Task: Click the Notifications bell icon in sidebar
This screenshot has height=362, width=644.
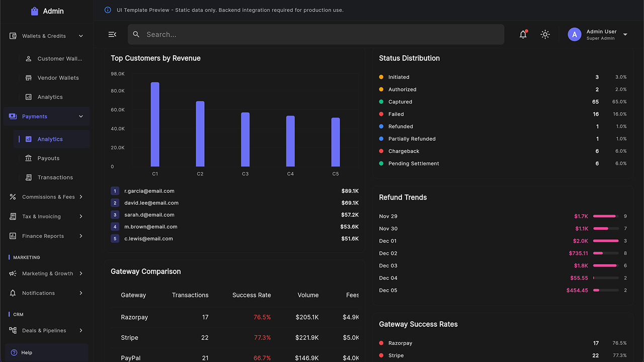Action: [13, 293]
